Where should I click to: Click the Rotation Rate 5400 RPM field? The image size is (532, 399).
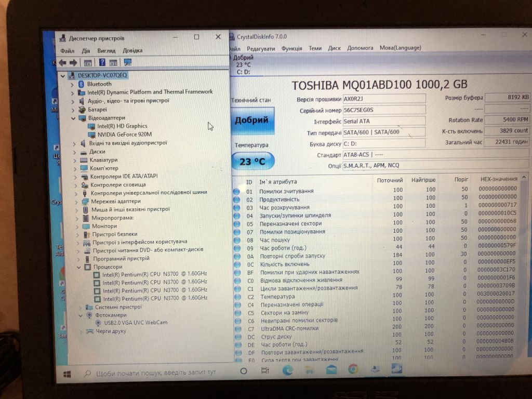[507, 120]
